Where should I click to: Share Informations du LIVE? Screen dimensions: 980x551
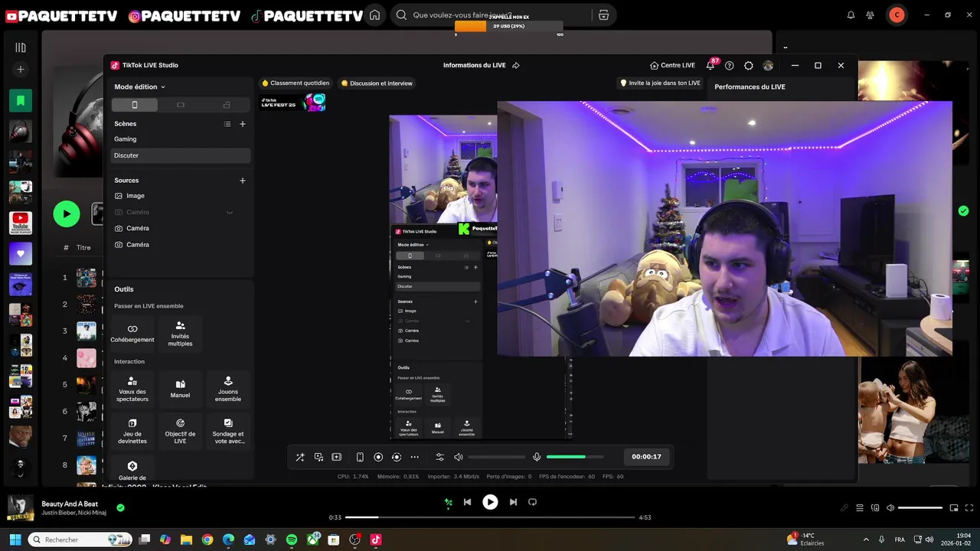516,66
